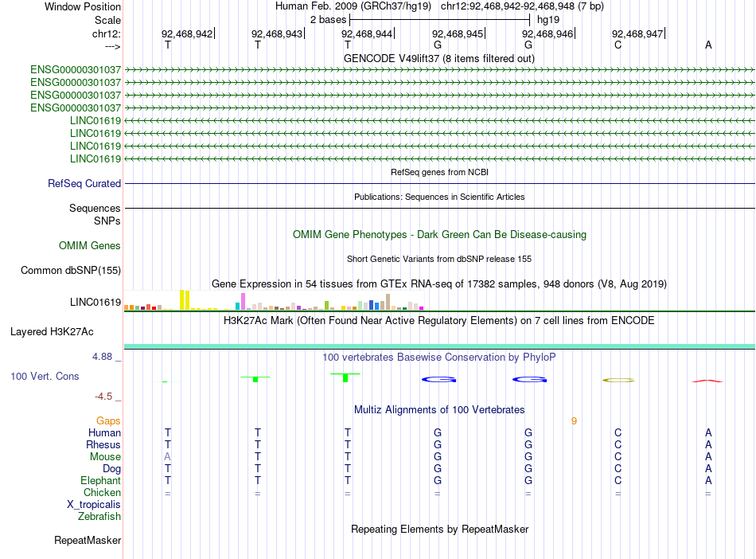The image size is (756, 559).
Task: Click LINC01619 label beside the GTEx bar chart
Action: (95, 302)
